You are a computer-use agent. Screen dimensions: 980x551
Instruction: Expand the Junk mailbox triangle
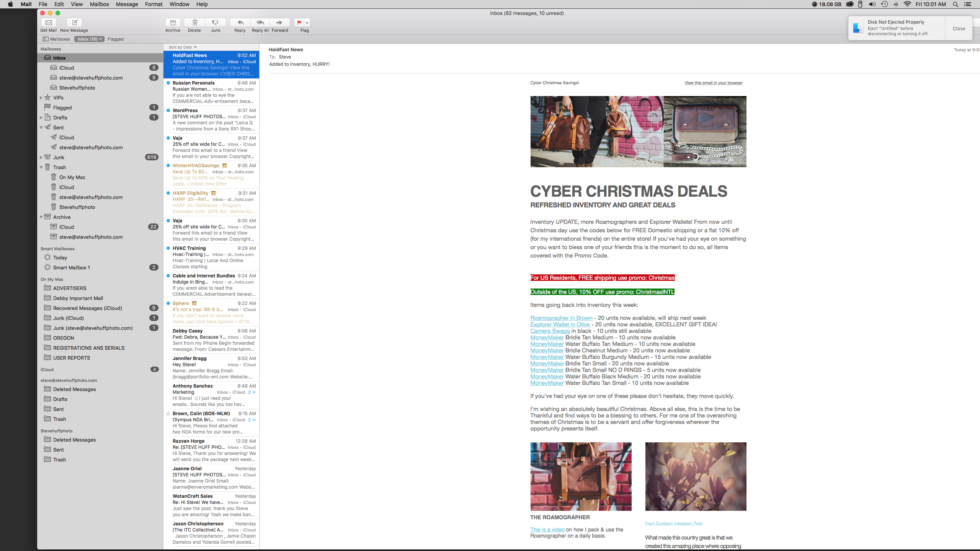(x=41, y=158)
